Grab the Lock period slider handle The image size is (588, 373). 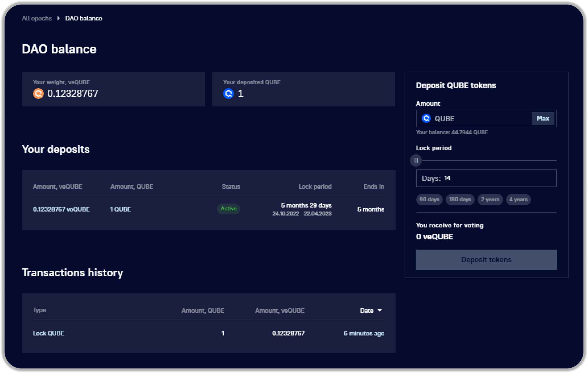pos(416,161)
